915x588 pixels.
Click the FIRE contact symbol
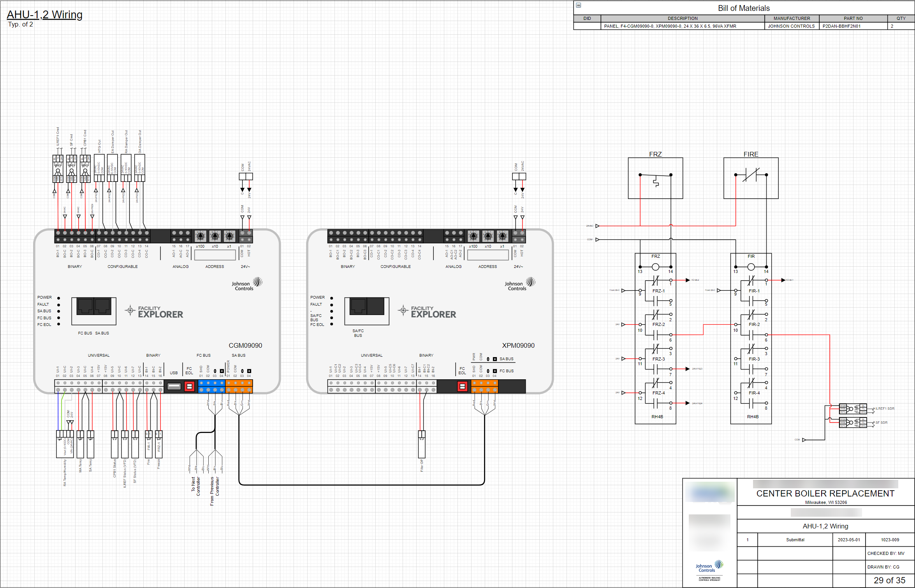[x=751, y=175]
